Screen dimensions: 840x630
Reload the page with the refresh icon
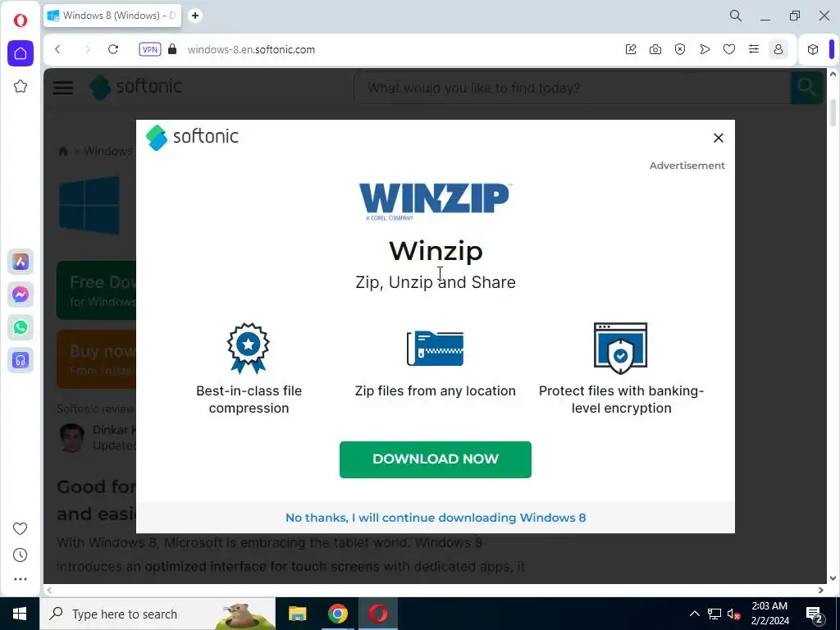(113, 49)
